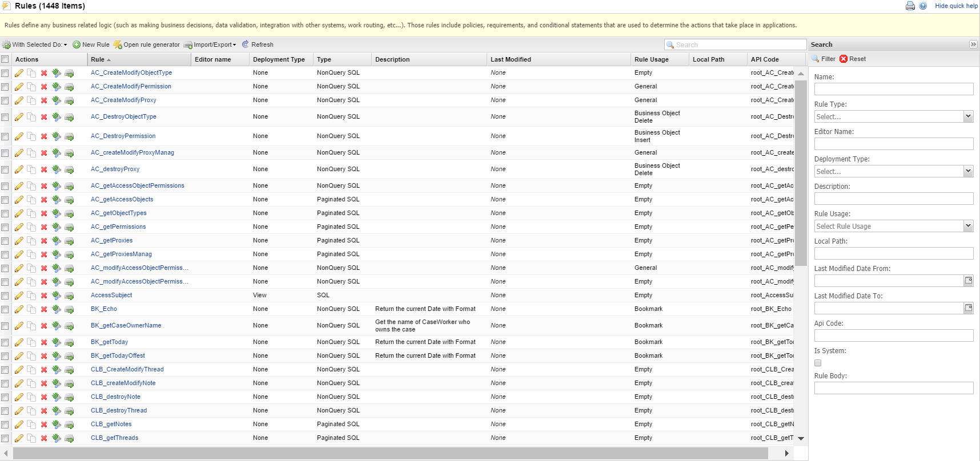The height and width of the screenshot is (461, 980).
Task: Click the vertical scrollbar thumb of the grid
Action: tap(801, 173)
